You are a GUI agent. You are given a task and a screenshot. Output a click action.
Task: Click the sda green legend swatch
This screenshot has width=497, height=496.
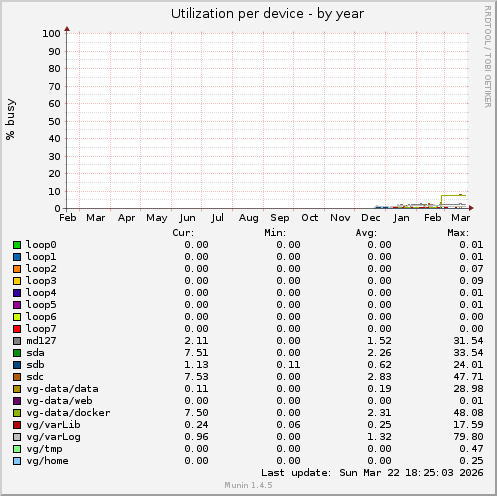[x=17, y=353]
